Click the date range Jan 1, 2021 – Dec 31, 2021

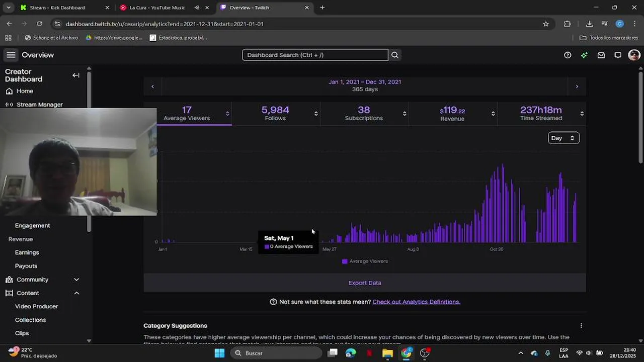pyautogui.click(x=365, y=82)
